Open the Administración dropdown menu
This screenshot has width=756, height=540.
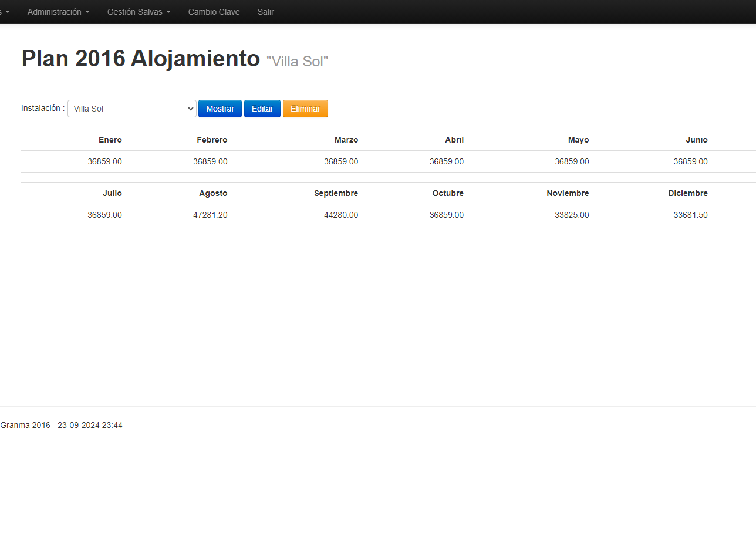[x=58, y=12]
